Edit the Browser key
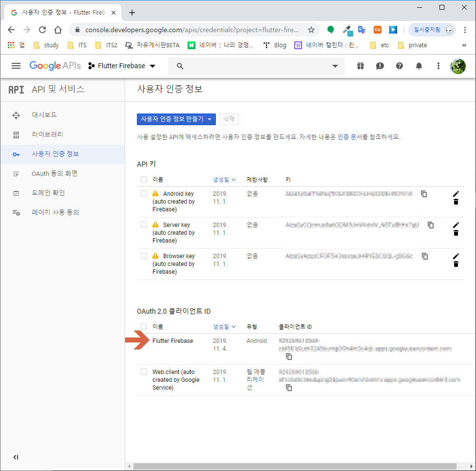476x471 pixels. point(456,256)
